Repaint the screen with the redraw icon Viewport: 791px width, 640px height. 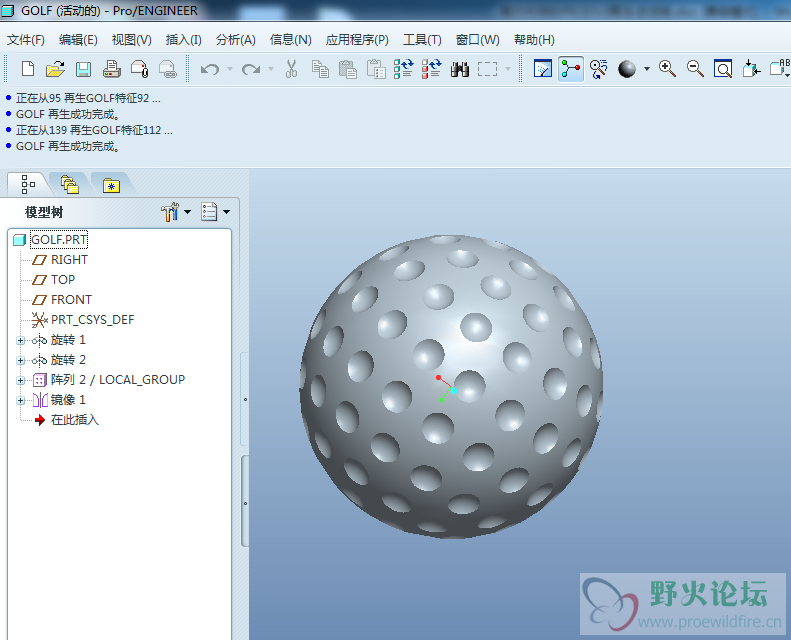tap(543, 69)
